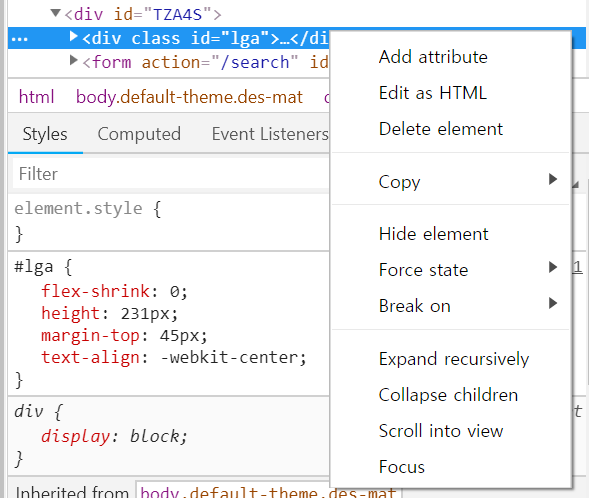Focus the styles Filter input field
Image resolution: width=589 pixels, height=498 pixels.
(171, 174)
